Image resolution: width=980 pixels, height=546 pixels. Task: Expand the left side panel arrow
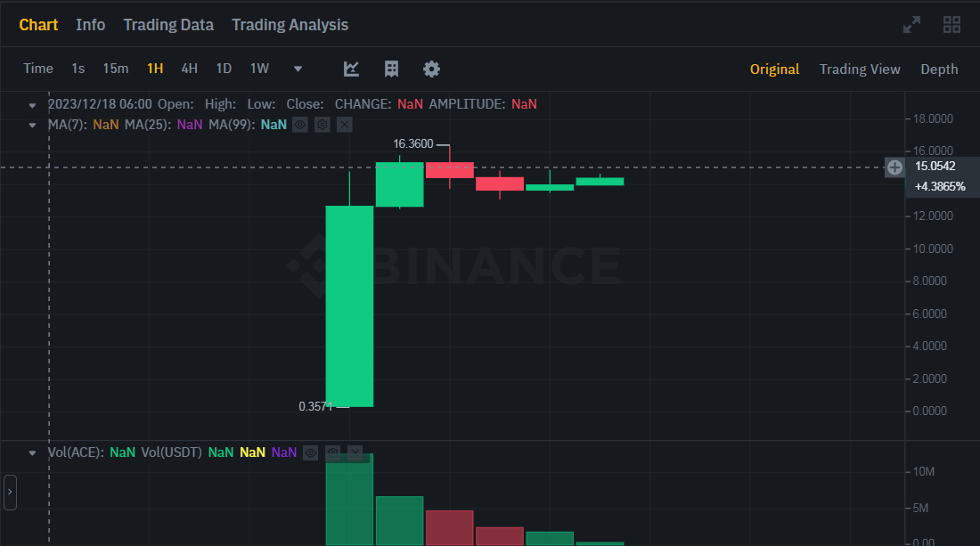pyautogui.click(x=10, y=492)
